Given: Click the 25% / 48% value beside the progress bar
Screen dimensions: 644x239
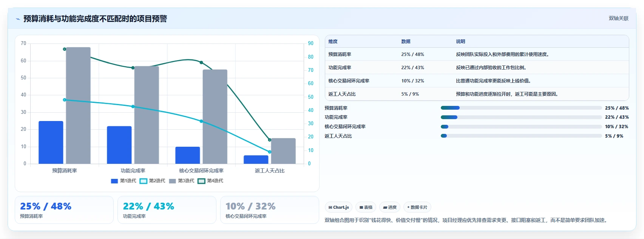Looking at the screenshot, I should (617, 108).
